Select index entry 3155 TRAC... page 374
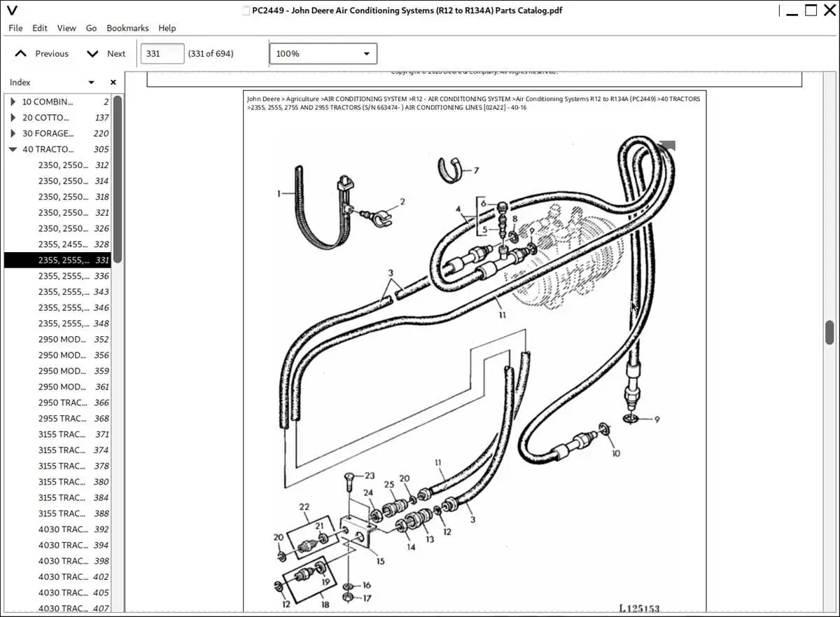This screenshot has height=617, width=840. pyautogui.click(x=57, y=450)
